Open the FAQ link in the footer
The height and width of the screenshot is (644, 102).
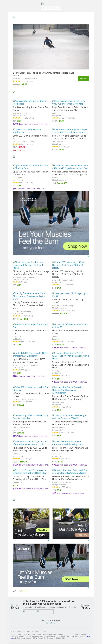tap(28, 632)
